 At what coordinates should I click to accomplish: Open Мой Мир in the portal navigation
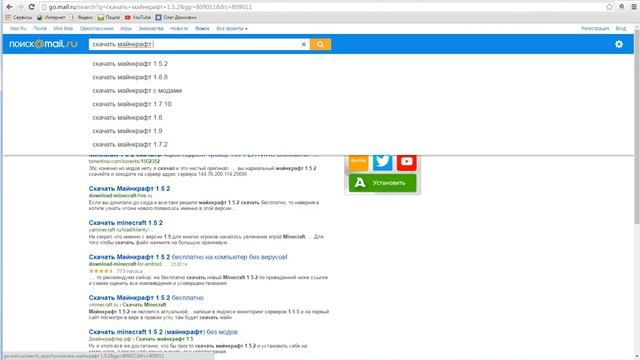63,29
